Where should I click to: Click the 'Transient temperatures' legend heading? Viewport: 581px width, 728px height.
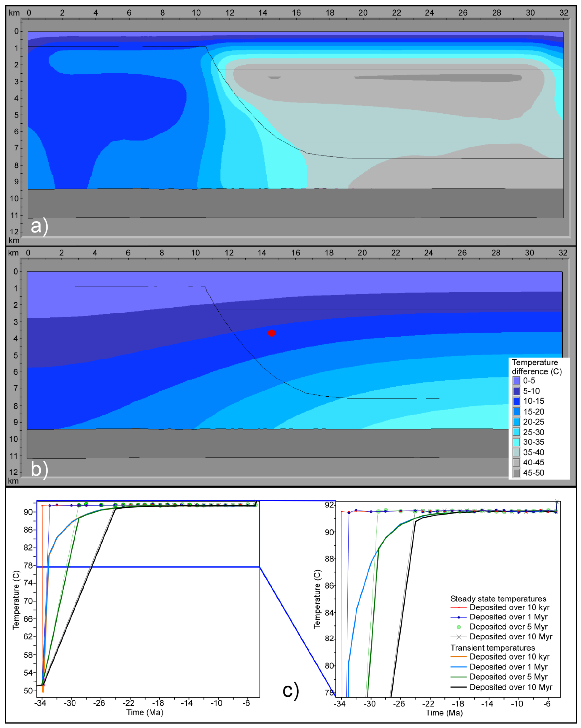tap(493, 648)
